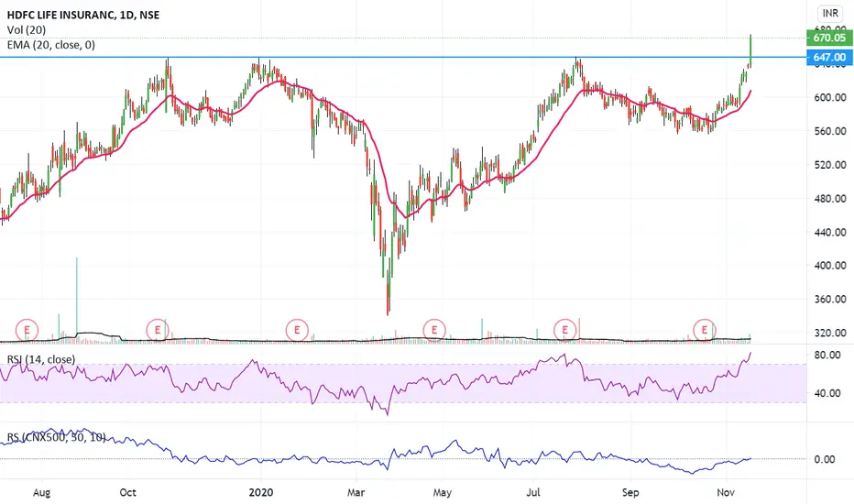Click the HDFC LIFE INSURANC symbol title
Viewport: 854px width, 504px height.
pos(83,16)
